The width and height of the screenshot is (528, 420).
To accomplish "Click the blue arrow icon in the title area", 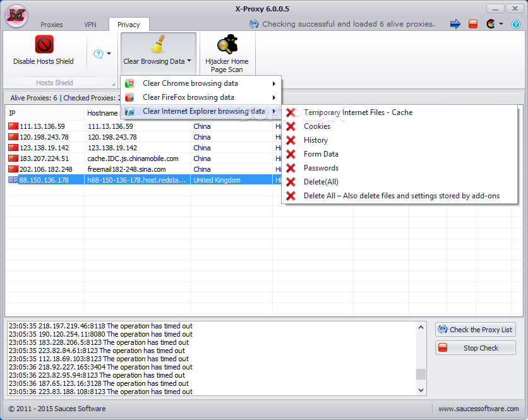I will 455,24.
